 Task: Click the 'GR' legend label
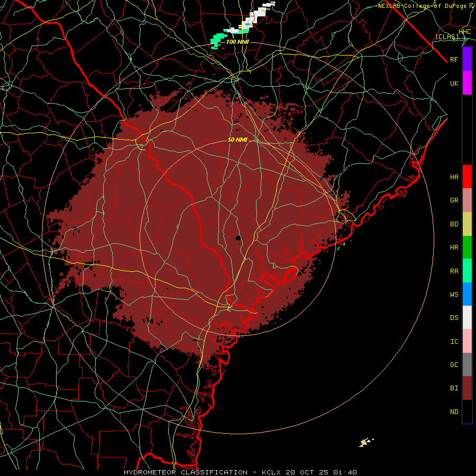pos(454,200)
